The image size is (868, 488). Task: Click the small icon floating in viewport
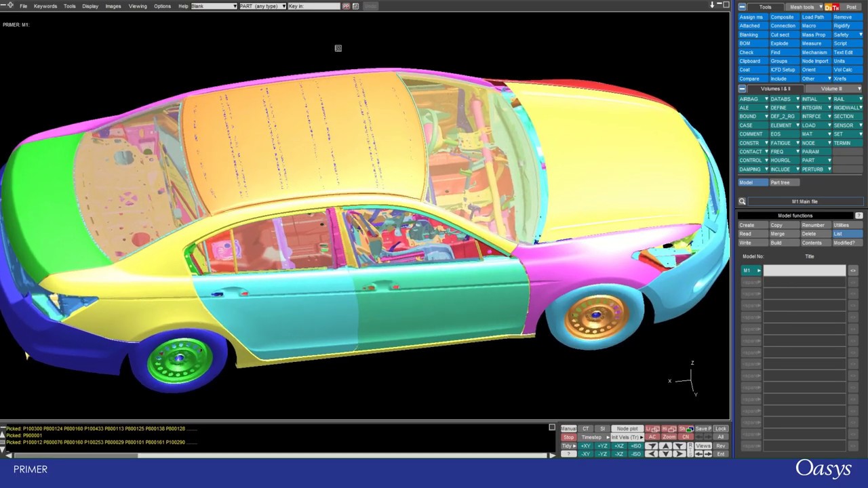click(338, 48)
